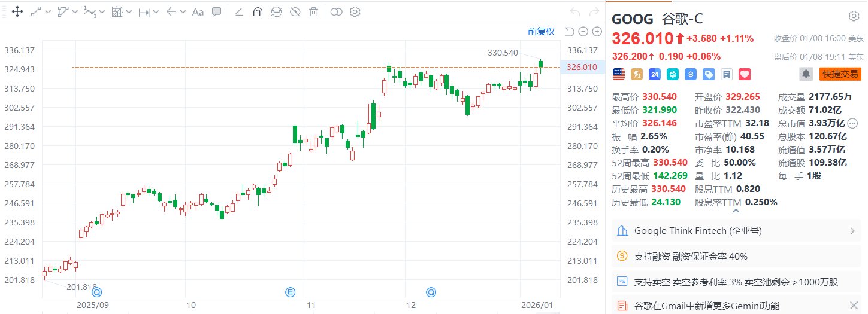This screenshot has height=314, width=868.
Task: Toggle the heart favorite icon
Action: [745, 74]
